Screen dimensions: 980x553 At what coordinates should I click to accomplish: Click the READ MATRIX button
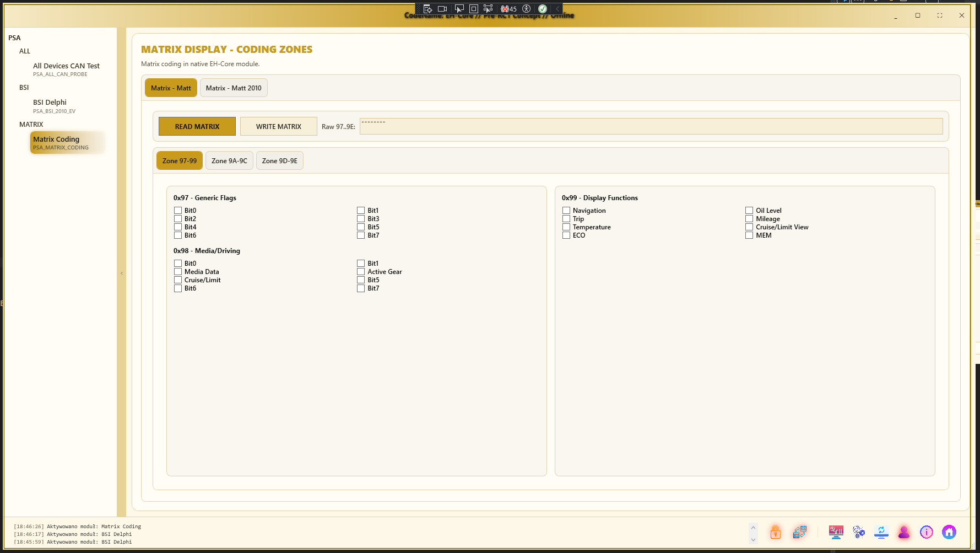click(197, 126)
